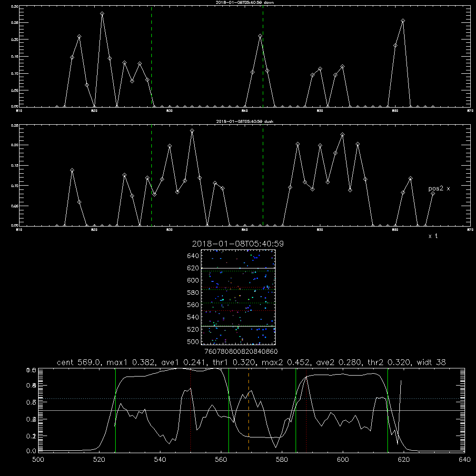Select the timestamp title above the image panel

click(x=238, y=244)
